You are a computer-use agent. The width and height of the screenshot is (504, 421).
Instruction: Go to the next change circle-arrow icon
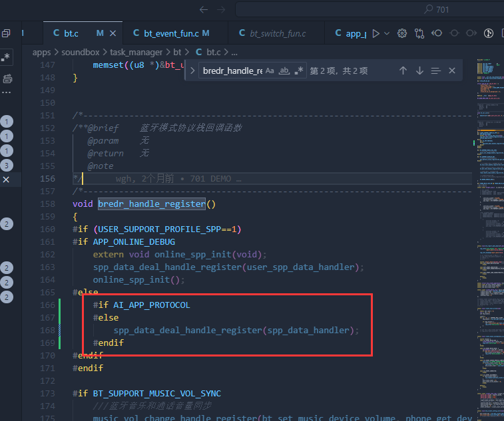click(471, 33)
